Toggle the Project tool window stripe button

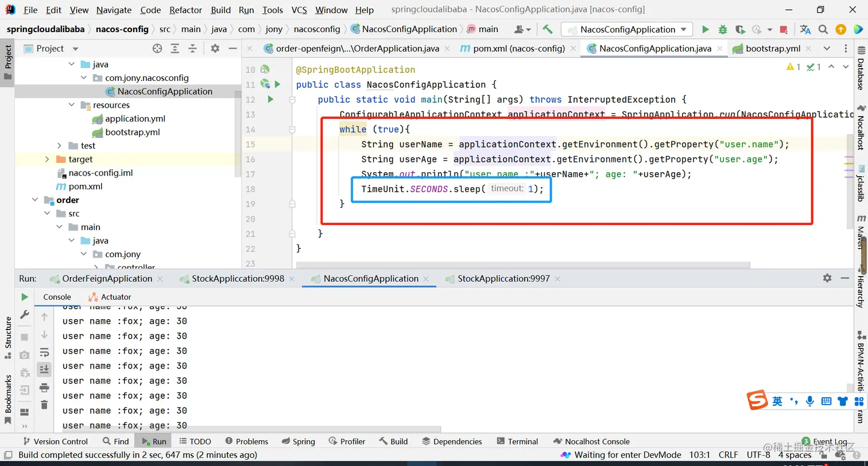click(x=7, y=63)
